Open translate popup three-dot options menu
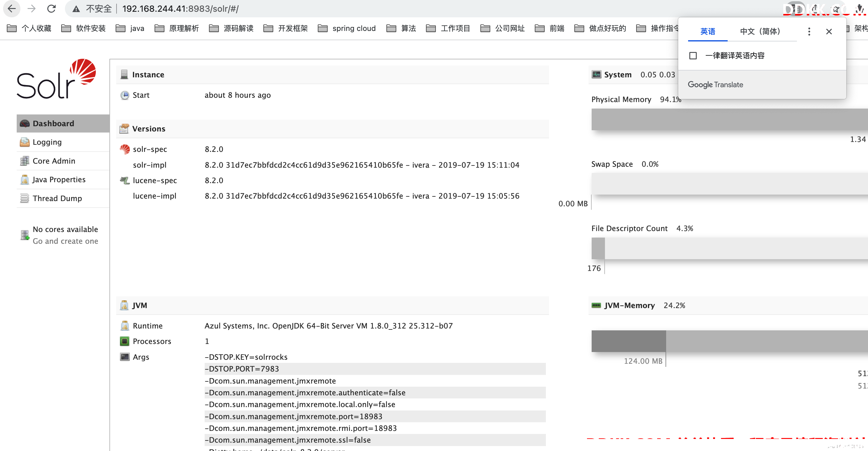 click(x=809, y=31)
